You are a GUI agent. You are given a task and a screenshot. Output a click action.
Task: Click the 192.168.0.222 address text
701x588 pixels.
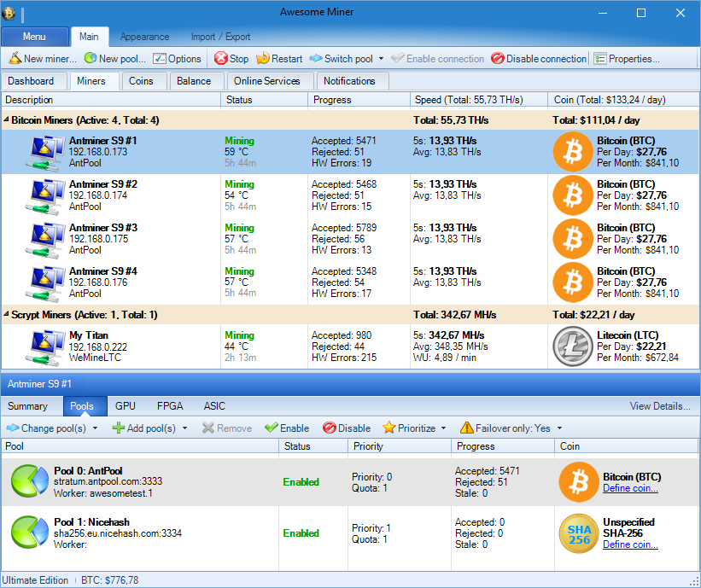tap(98, 346)
